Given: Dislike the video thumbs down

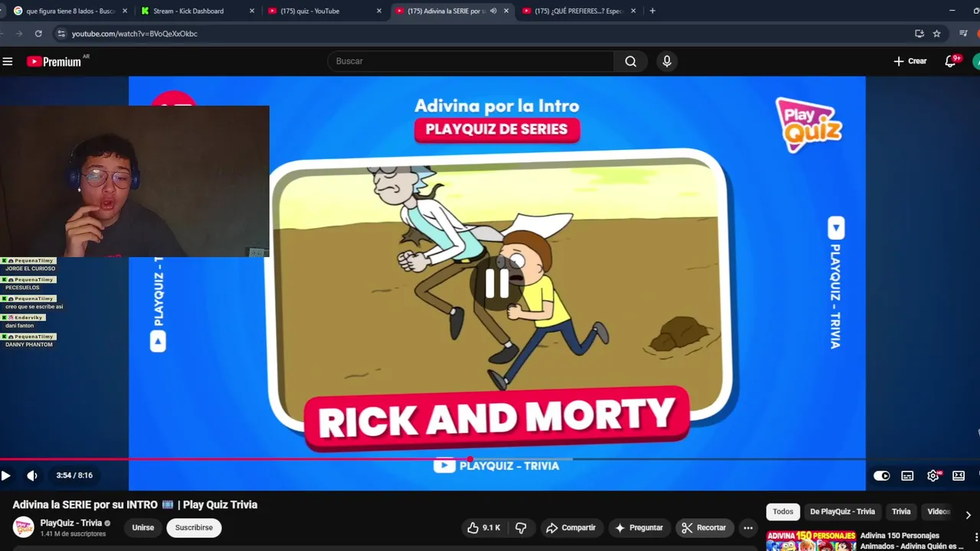Looking at the screenshot, I should [521, 527].
